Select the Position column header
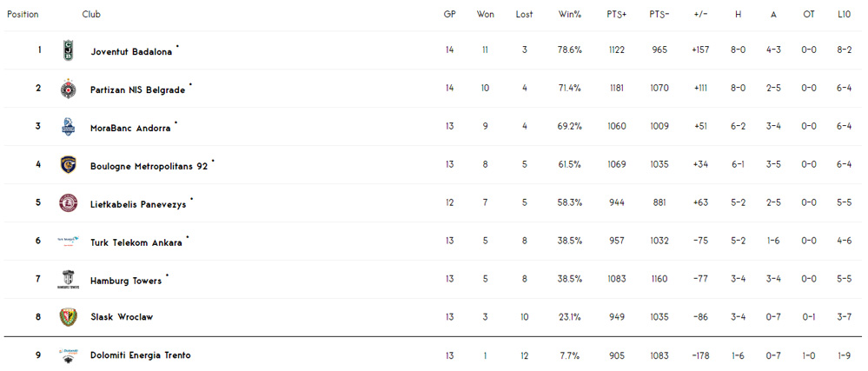The height and width of the screenshot is (371, 868). click(x=23, y=15)
